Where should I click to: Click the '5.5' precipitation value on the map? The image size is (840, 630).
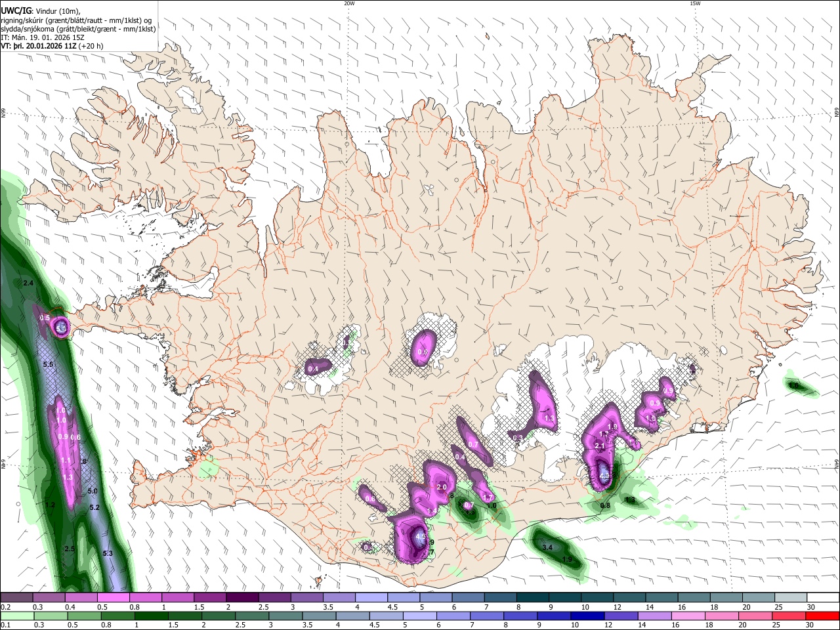coord(48,364)
